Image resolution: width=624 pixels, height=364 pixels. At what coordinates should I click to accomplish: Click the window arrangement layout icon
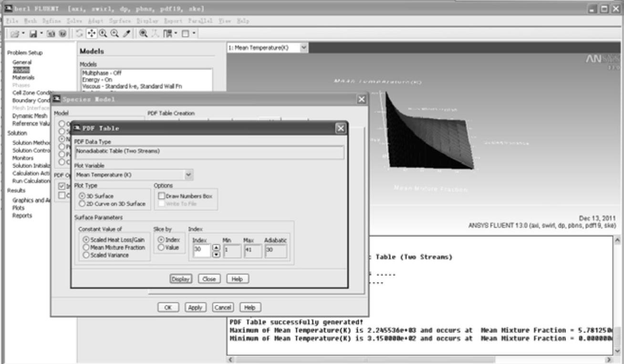(167, 33)
